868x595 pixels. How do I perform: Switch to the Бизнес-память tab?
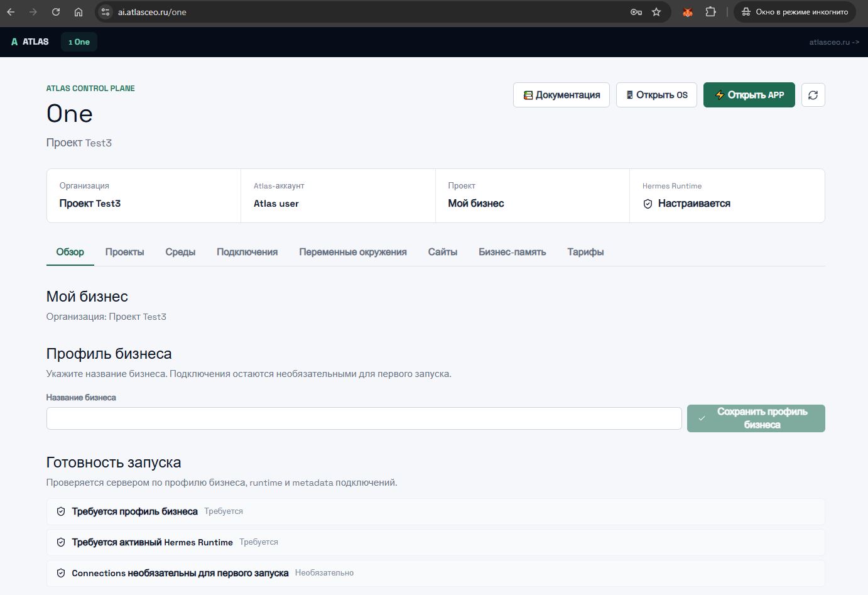513,252
